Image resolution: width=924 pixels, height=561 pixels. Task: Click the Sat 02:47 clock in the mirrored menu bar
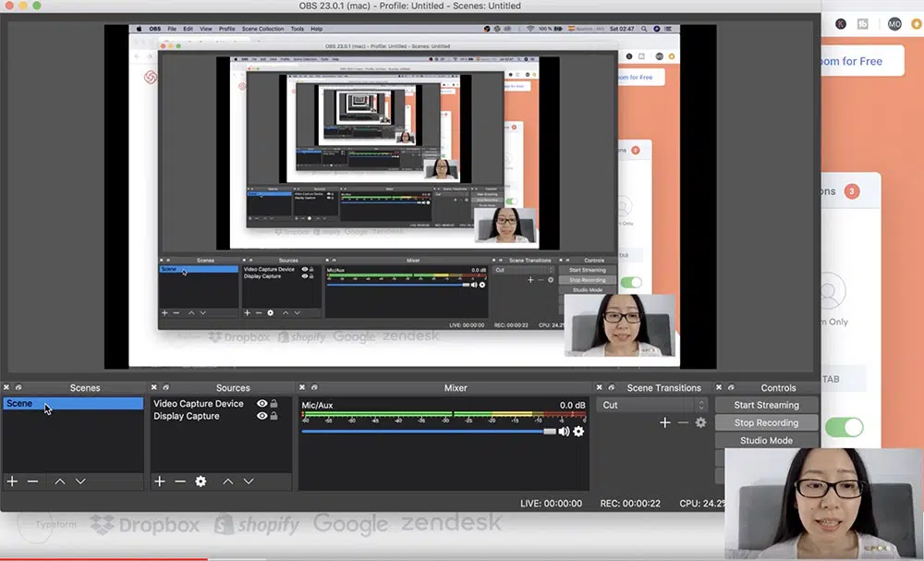pyautogui.click(x=622, y=29)
